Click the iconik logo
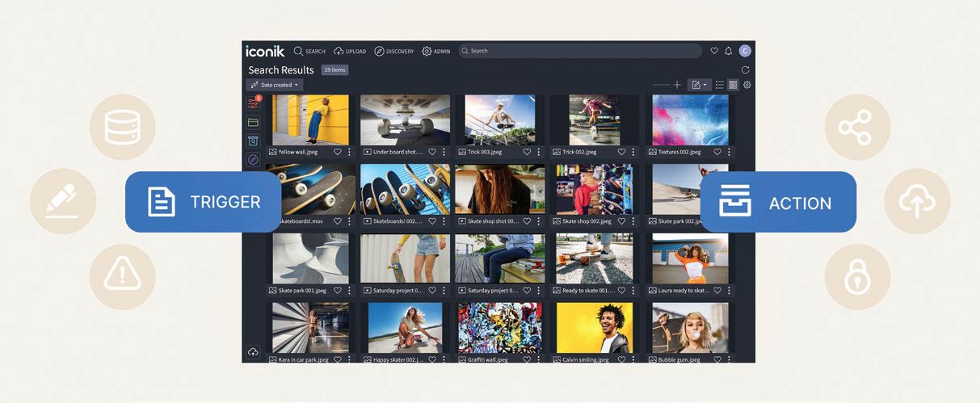 tap(265, 51)
